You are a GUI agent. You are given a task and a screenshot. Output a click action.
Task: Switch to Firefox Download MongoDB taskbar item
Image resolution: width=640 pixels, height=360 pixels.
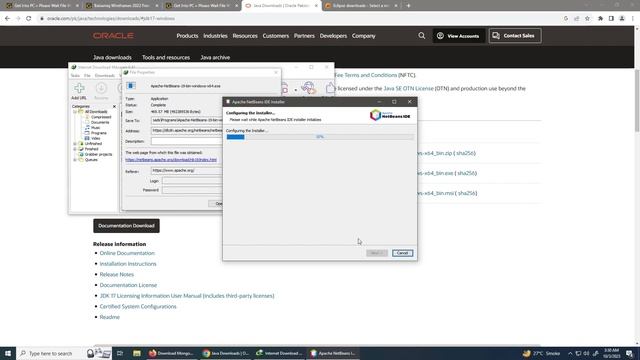pos(172,353)
